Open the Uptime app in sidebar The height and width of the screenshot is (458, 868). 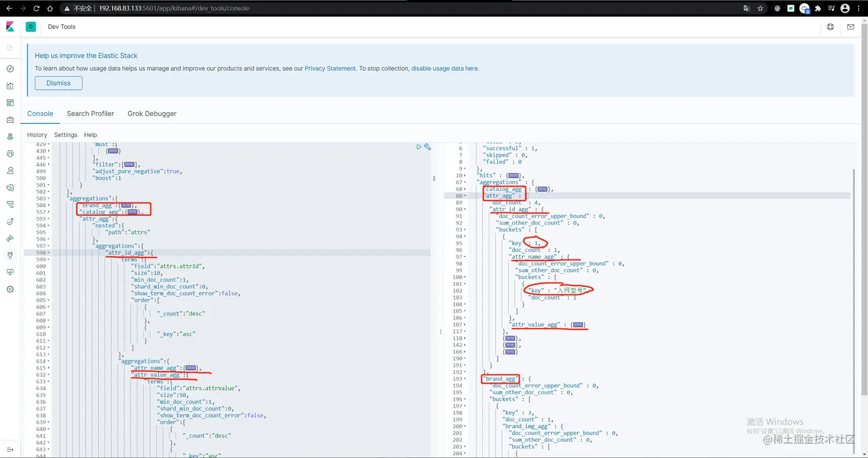(x=10, y=222)
